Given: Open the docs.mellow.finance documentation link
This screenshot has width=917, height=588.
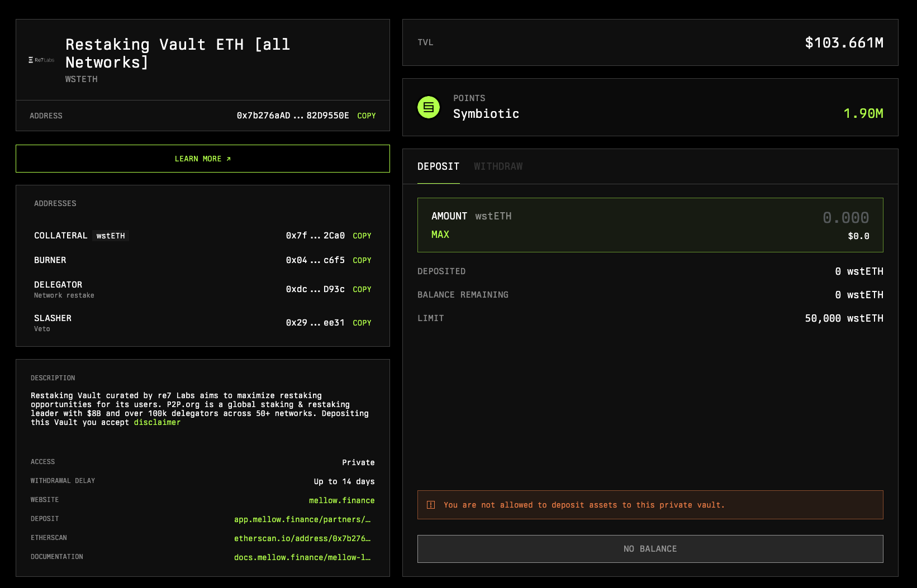Looking at the screenshot, I should pos(302,557).
